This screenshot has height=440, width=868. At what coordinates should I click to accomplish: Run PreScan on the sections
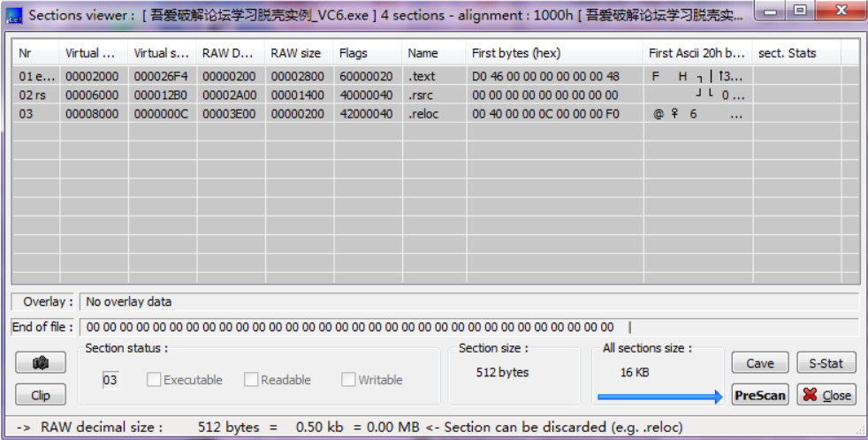759,395
